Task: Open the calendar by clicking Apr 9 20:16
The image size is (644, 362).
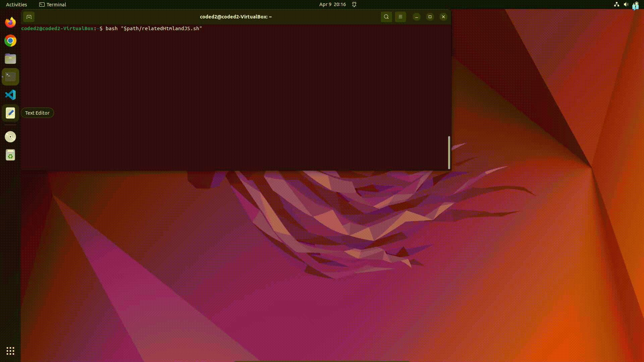Action: [x=332, y=4]
